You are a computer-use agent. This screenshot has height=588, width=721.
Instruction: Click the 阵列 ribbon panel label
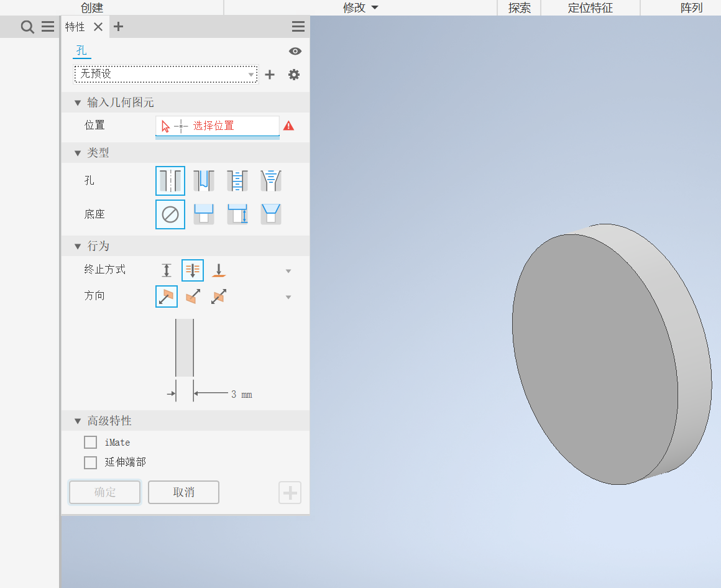pos(692,7)
